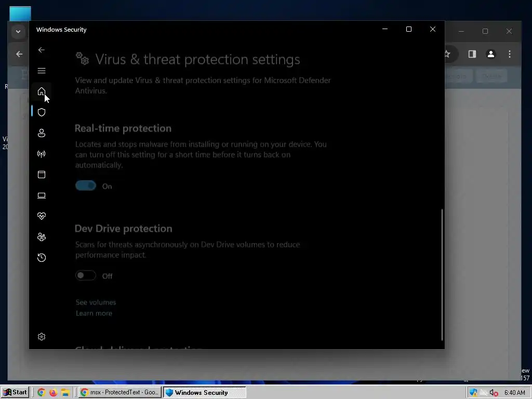Click the network tray icon
The height and width of the screenshot is (399, 532).
tap(484, 393)
